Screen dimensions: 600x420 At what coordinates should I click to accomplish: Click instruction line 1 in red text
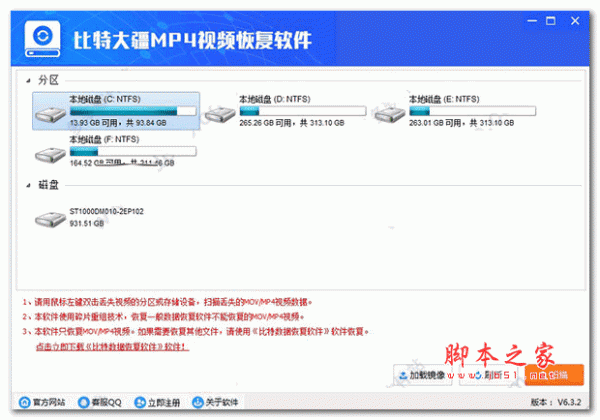tap(167, 302)
